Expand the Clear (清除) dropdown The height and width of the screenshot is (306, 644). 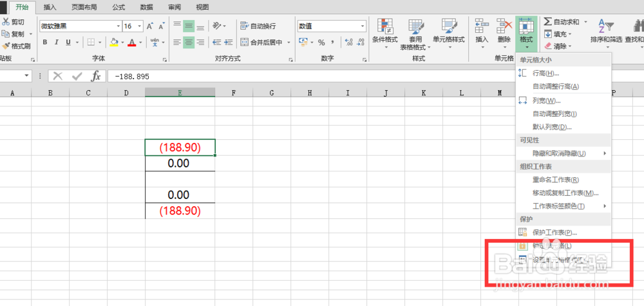click(571, 46)
